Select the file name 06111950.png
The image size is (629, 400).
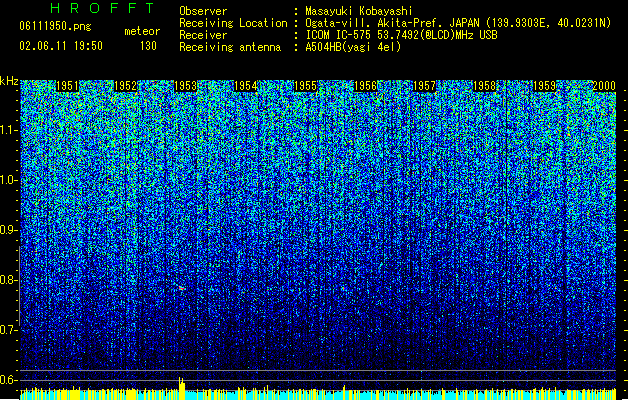[x=55, y=26]
